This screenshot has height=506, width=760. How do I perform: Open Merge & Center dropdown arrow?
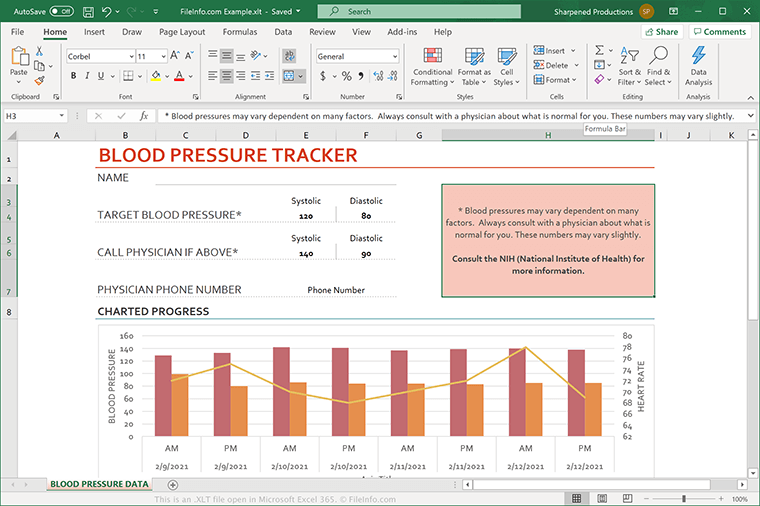(x=301, y=76)
